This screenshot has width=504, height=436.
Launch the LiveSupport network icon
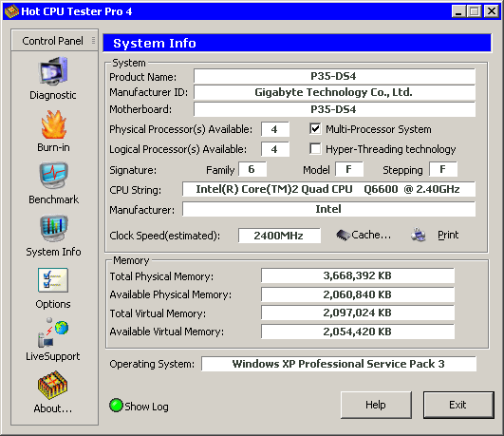pyautogui.click(x=53, y=332)
